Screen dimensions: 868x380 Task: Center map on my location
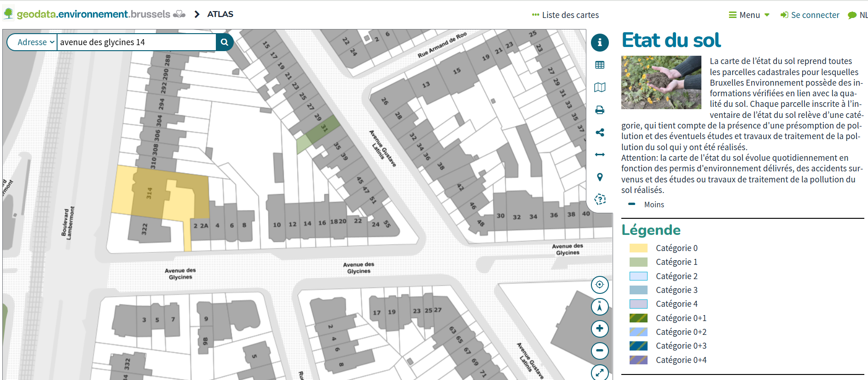tap(600, 285)
